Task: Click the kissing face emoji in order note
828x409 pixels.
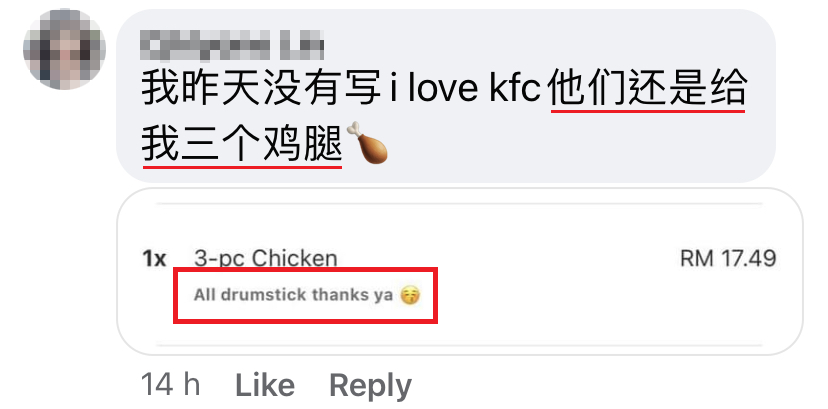Action: [410, 295]
